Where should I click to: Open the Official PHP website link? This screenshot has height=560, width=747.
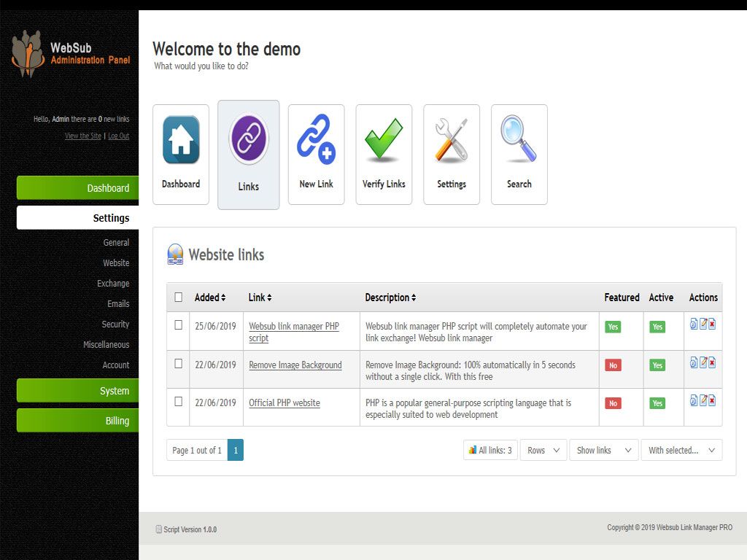[x=285, y=402]
